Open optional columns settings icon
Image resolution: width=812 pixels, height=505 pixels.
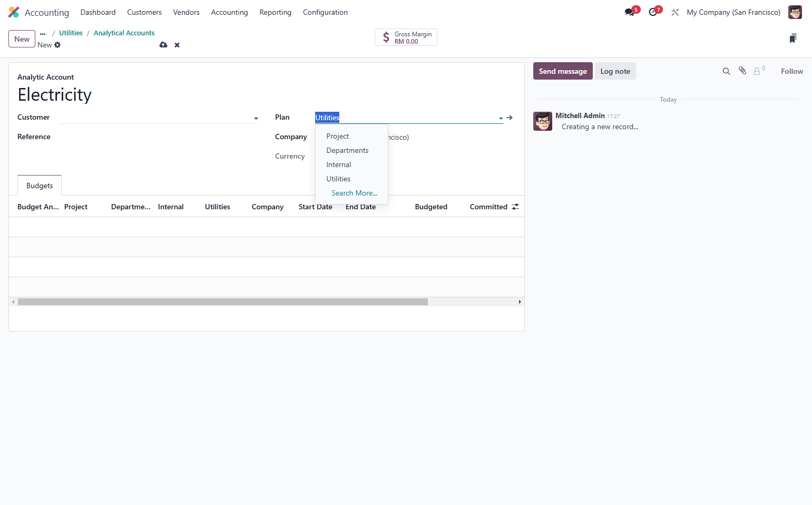click(x=515, y=207)
